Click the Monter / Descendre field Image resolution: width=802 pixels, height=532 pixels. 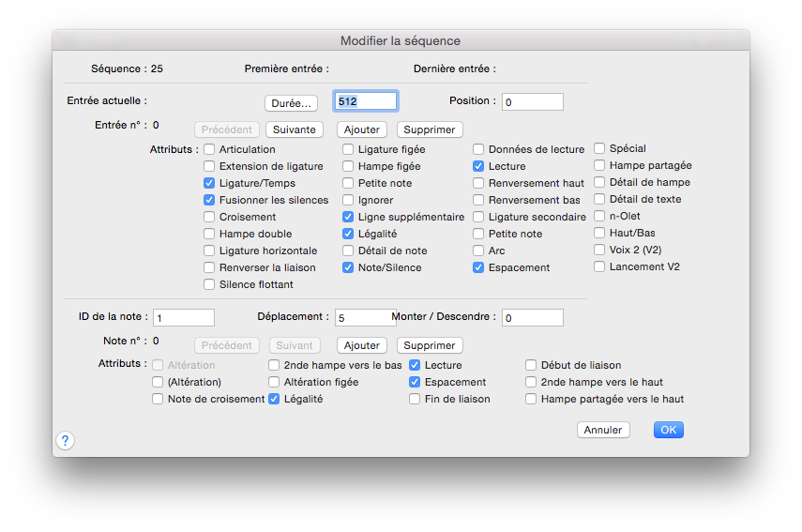pos(532,318)
